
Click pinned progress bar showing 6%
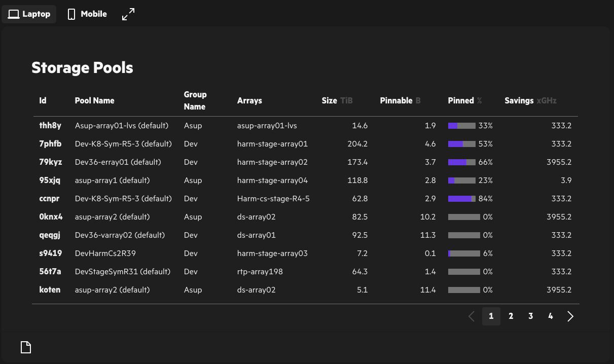[464, 253]
